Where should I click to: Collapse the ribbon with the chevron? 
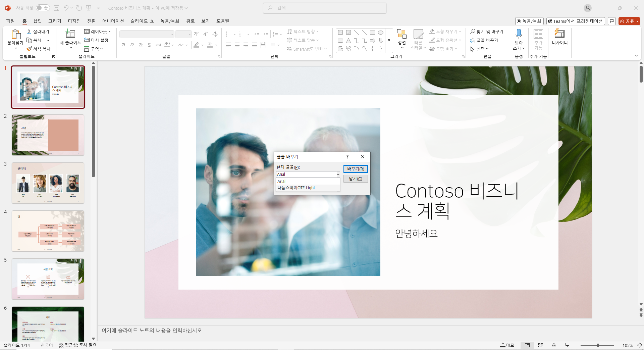(x=636, y=56)
